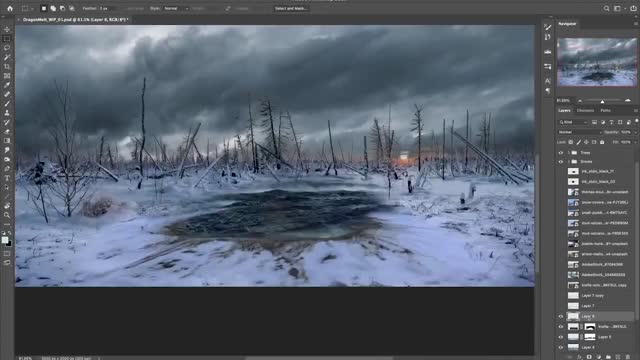
Task: Toggle lock position
Action: pos(586,142)
